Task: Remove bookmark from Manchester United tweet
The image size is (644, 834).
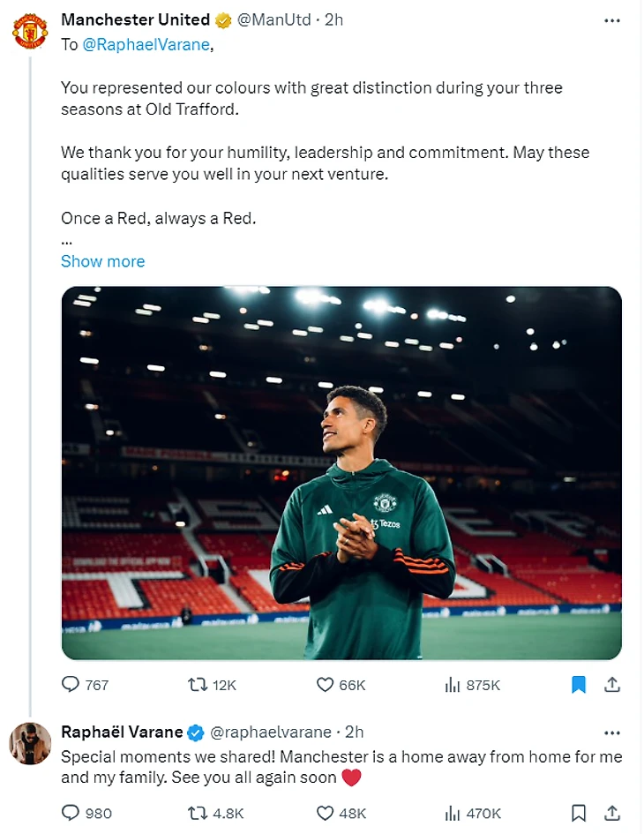Action: click(579, 685)
